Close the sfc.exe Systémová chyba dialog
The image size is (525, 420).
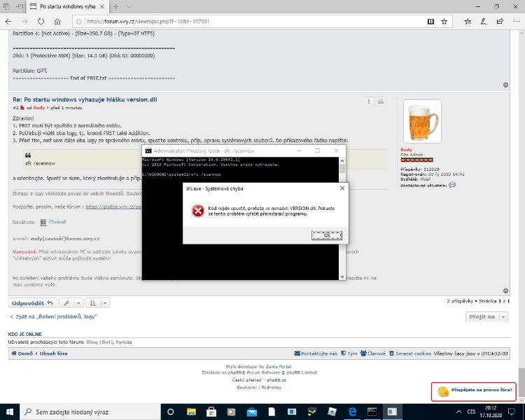[x=342, y=188]
